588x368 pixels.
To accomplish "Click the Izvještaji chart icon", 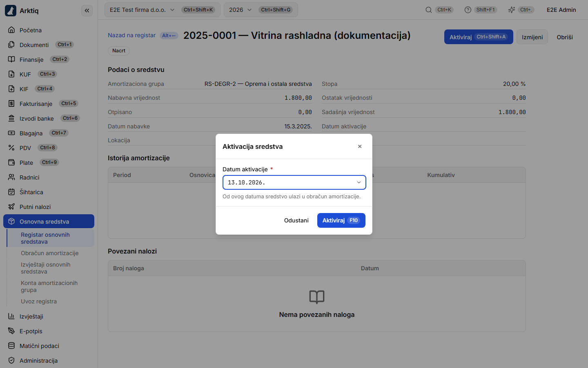I will pyautogui.click(x=11, y=316).
